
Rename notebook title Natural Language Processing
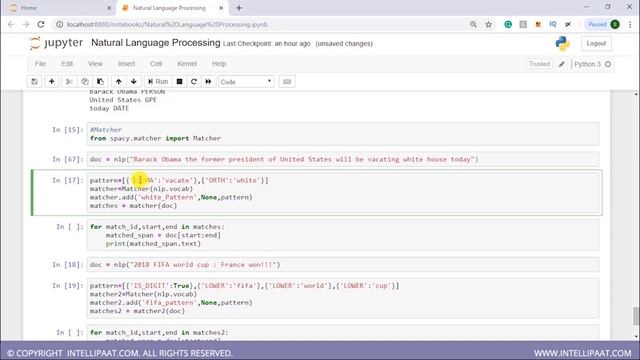pos(156,43)
